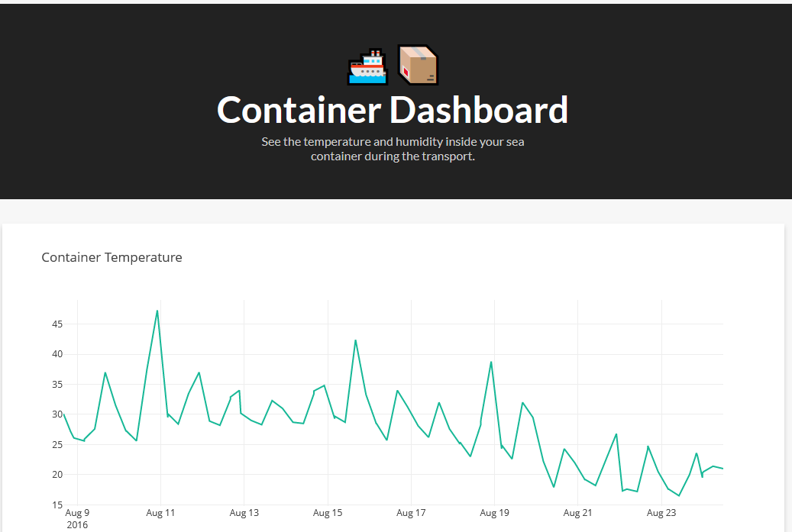The width and height of the screenshot is (792, 532).
Task: Click the Container Temperature chart heading
Action: pos(112,257)
